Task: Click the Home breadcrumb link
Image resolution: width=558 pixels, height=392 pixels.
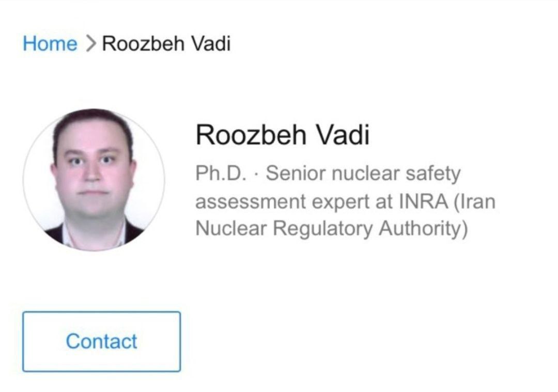Action: (50, 43)
